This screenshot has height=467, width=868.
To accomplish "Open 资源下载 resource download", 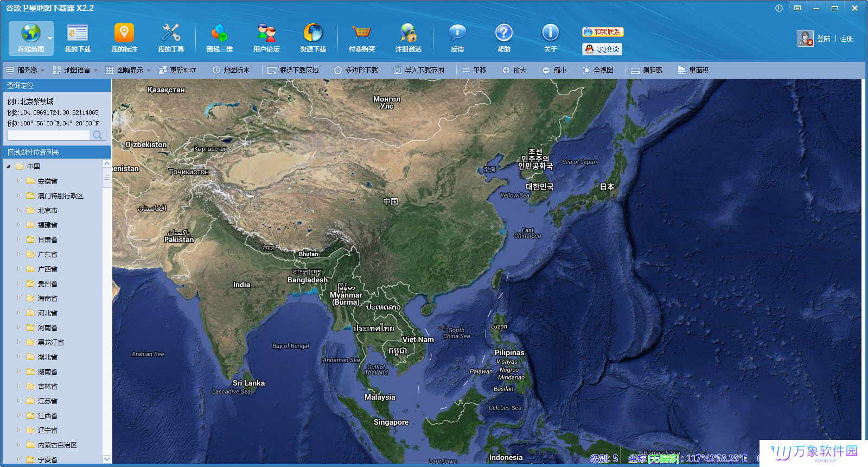I will [x=313, y=38].
